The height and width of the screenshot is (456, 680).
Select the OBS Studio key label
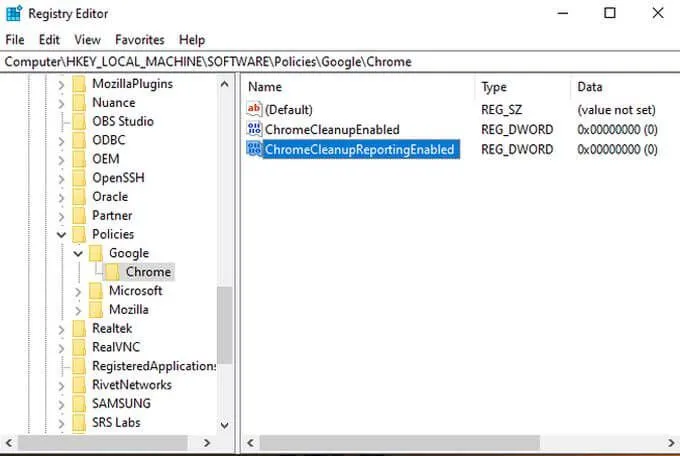(123, 121)
